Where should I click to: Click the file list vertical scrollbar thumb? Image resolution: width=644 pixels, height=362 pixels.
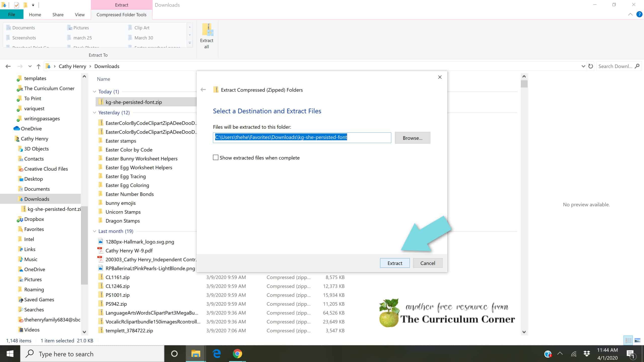coord(524,84)
